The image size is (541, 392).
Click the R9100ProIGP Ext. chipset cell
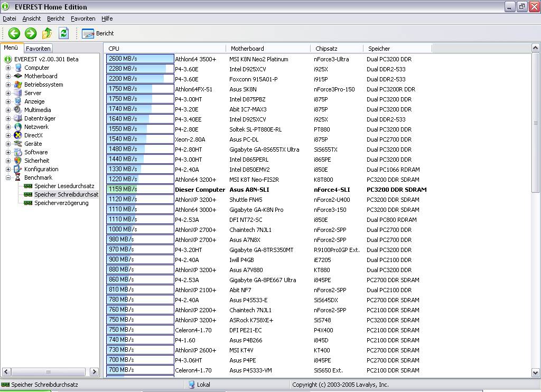point(337,250)
